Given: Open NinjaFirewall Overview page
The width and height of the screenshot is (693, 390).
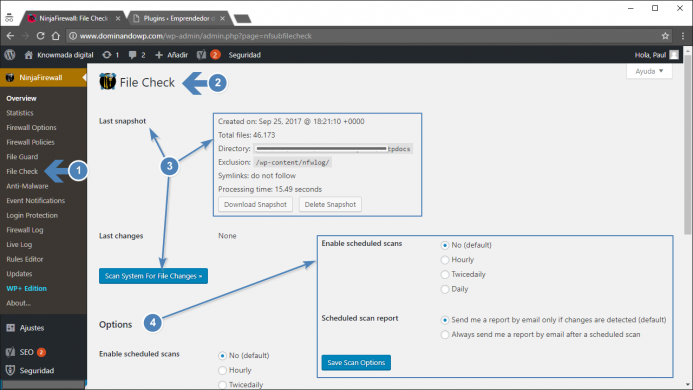Looking at the screenshot, I should click(21, 98).
